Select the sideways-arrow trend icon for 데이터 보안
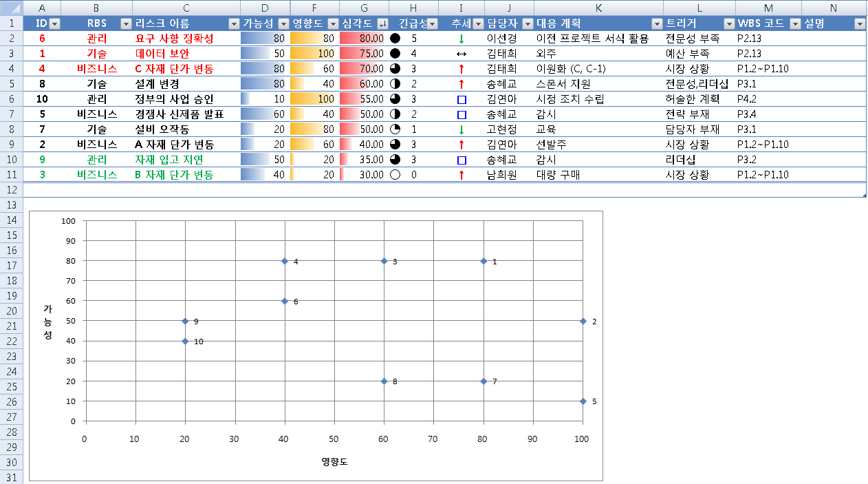Viewport: 868px width, 484px height. coord(462,54)
